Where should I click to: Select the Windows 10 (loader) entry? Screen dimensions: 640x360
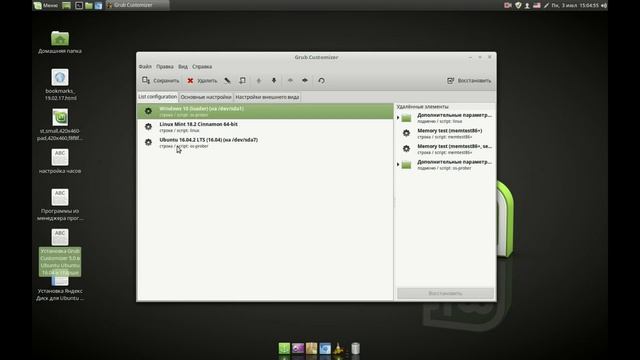(x=265, y=111)
